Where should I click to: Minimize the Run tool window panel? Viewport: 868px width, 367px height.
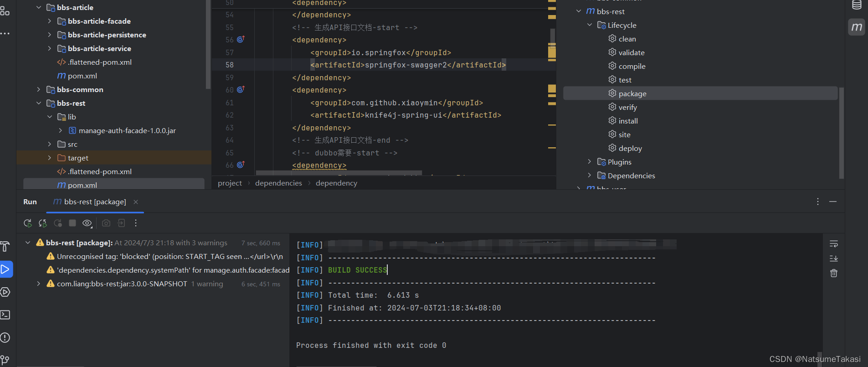pos(833,202)
